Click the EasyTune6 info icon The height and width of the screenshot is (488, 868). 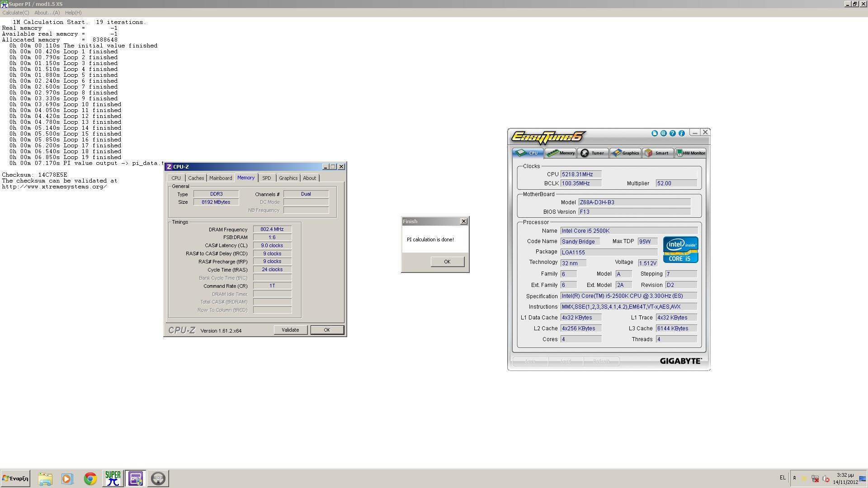coord(682,133)
